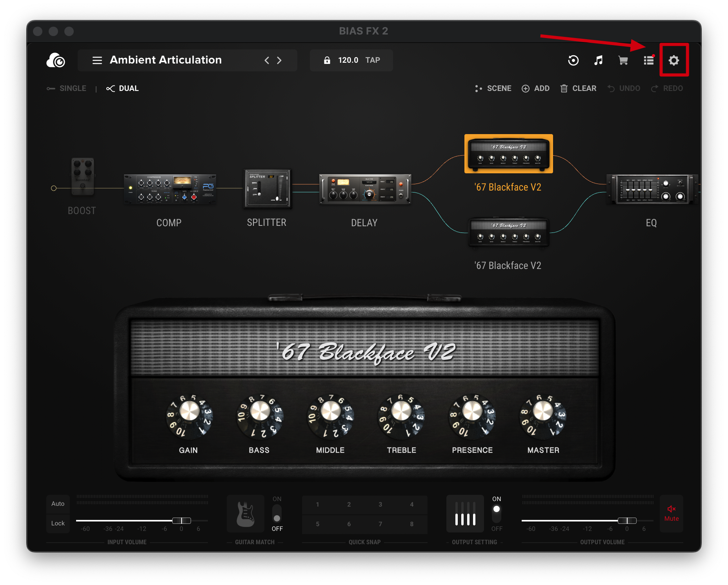This screenshot has width=728, height=585.
Task: Click the GAIN knob on amp
Action: click(x=189, y=416)
